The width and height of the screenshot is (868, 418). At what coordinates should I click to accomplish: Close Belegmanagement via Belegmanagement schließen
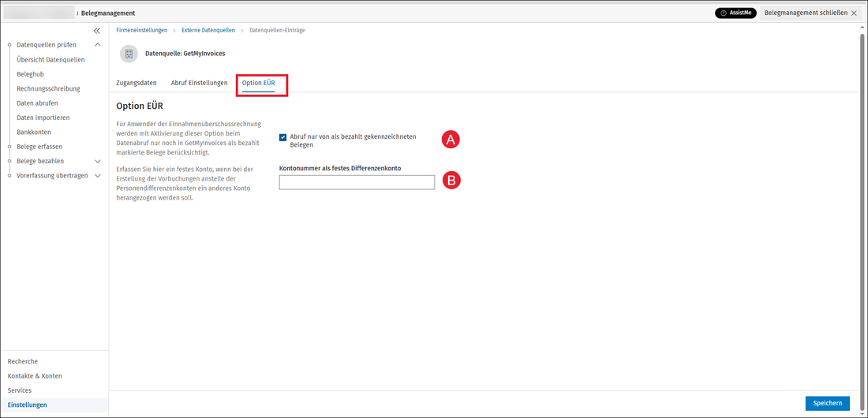coord(812,13)
